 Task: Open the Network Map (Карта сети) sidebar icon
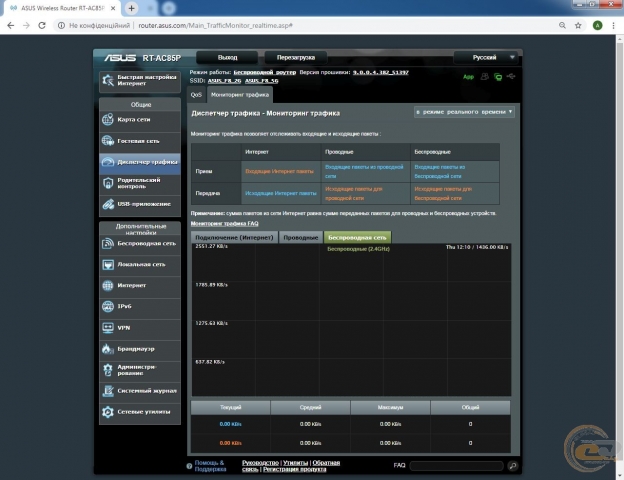[x=108, y=119]
